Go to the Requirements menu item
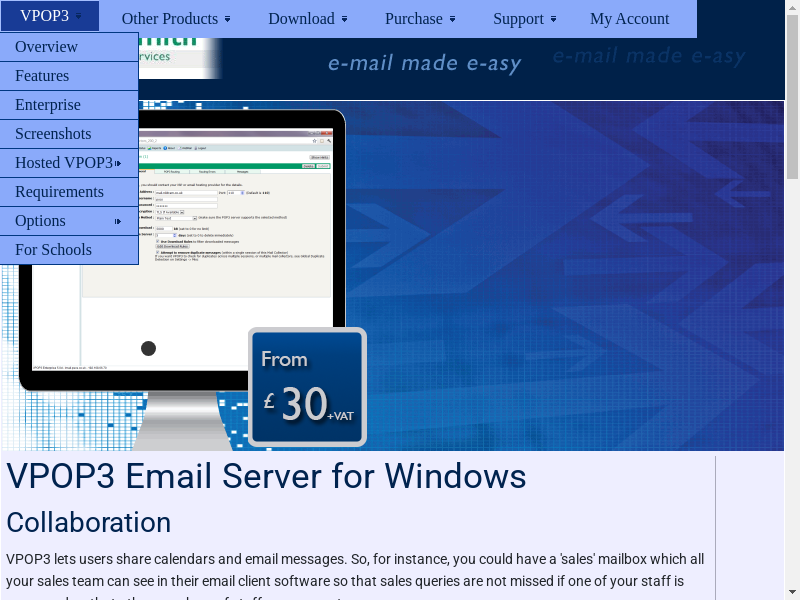This screenshot has width=800, height=600. tap(69, 192)
